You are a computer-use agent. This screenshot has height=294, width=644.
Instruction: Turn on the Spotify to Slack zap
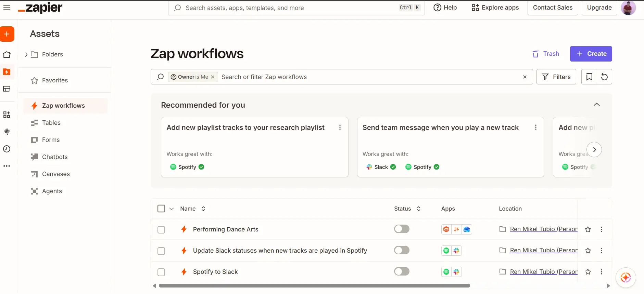point(402,271)
